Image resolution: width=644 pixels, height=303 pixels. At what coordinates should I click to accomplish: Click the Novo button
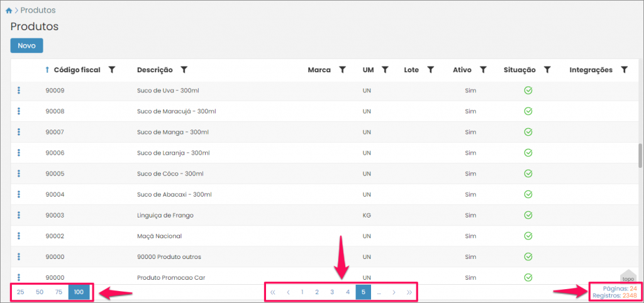pos(26,46)
